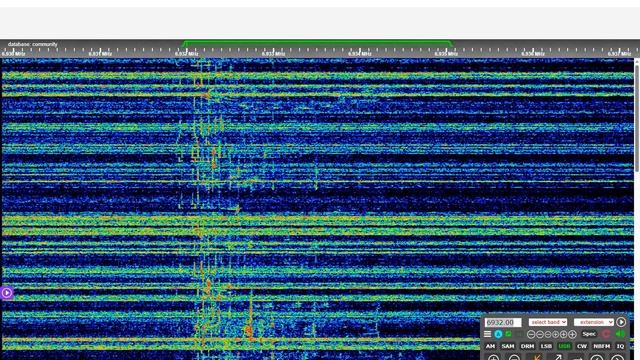Click the medium minus frequency step-down button
The height and width of the screenshot is (360, 640).
[540, 334]
